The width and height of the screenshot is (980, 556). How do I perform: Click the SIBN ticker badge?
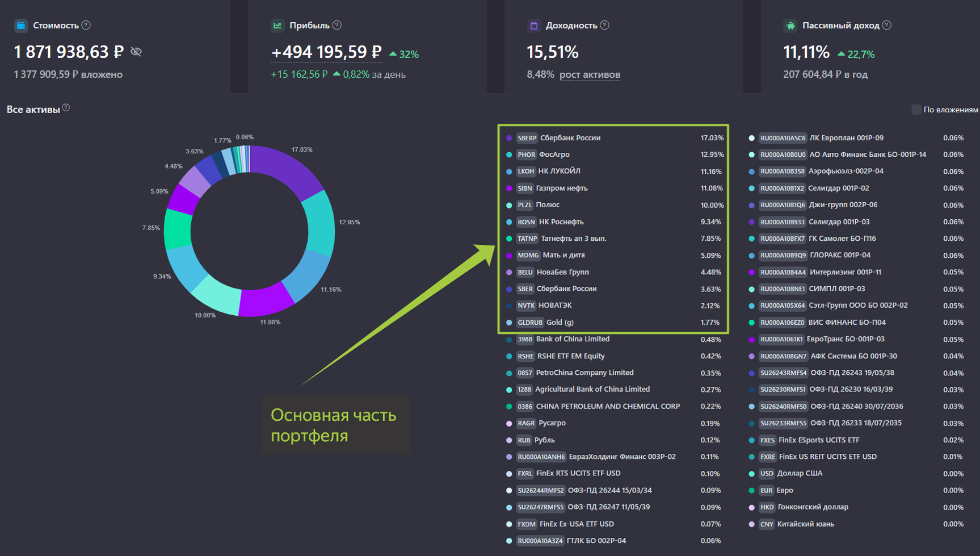pyautogui.click(x=524, y=188)
